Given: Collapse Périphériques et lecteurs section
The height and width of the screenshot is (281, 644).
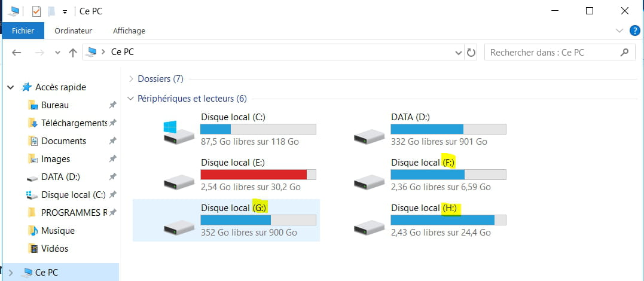Looking at the screenshot, I should (130, 99).
